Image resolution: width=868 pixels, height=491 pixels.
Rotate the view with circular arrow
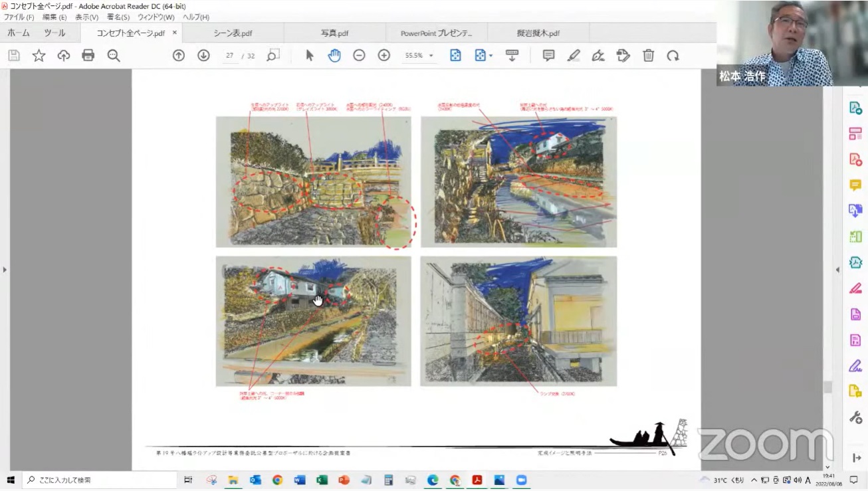(673, 56)
